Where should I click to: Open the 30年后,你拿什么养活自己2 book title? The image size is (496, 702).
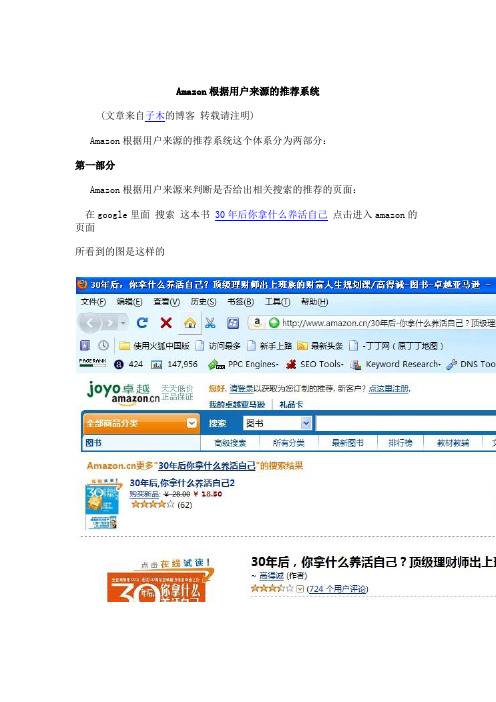(182, 483)
